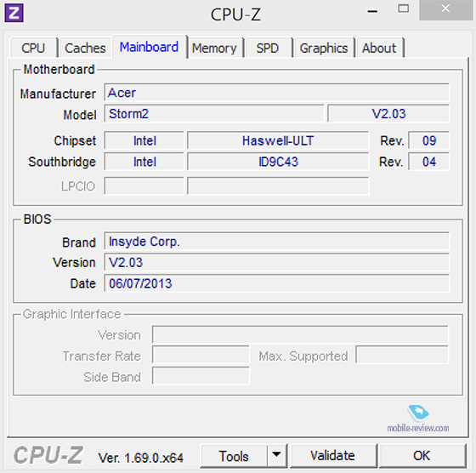This screenshot has height=473, width=476.
Task: Click the Max. Supported field
Action: [402, 355]
